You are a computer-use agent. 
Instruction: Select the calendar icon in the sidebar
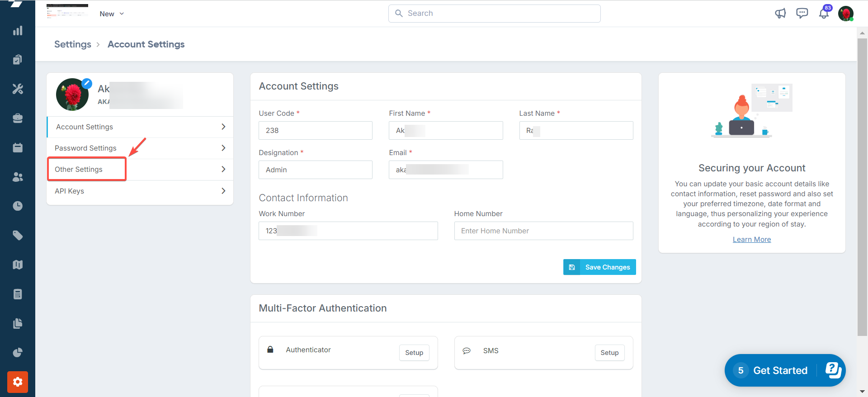pos(18,148)
